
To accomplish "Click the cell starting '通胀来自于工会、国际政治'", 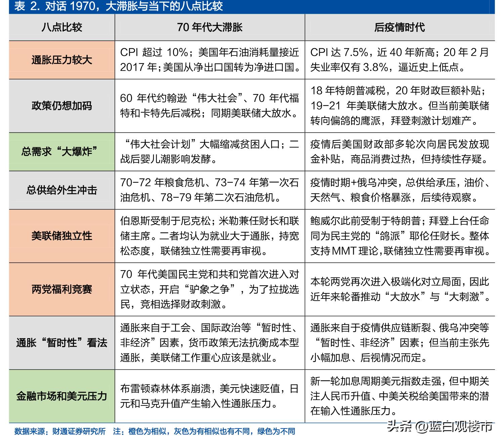I will pos(210,343).
